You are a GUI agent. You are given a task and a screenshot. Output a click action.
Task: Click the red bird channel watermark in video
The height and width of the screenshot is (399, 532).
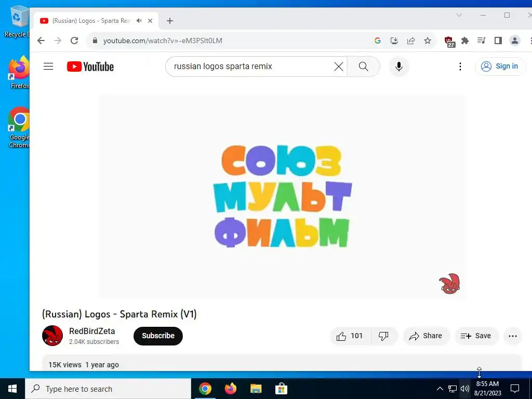[x=449, y=284]
